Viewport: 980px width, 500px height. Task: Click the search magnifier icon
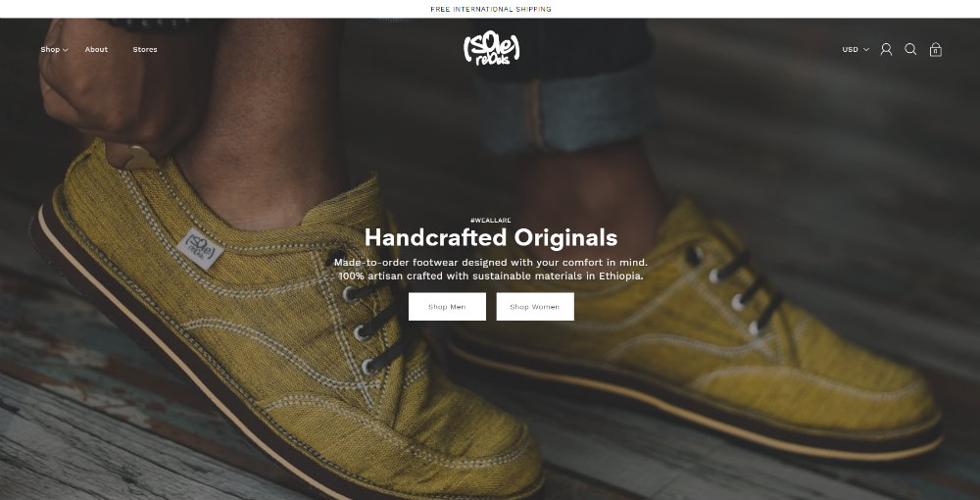point(910,49)
